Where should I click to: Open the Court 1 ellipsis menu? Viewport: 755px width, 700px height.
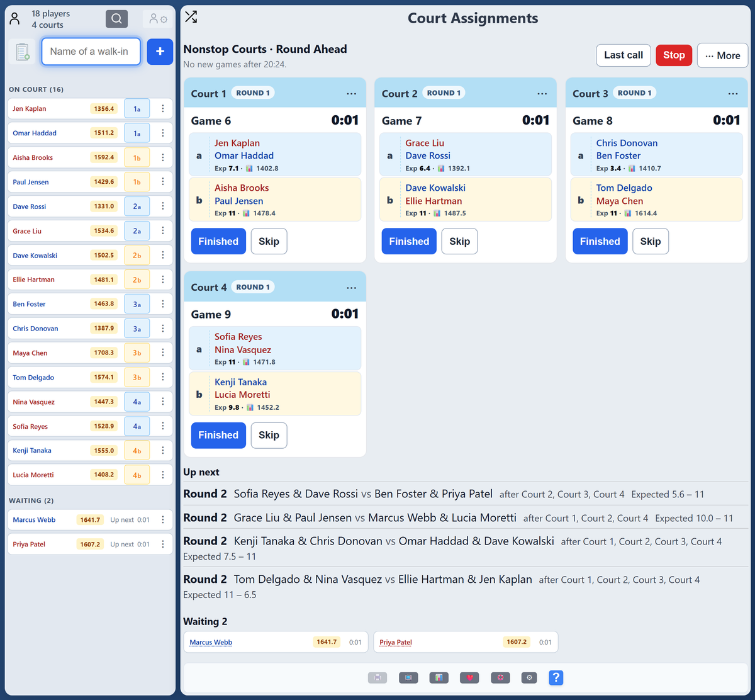click(352, 94)
